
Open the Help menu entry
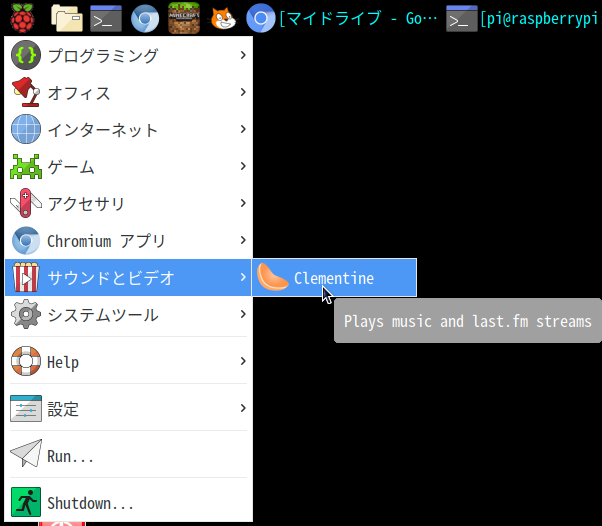click(129, 361)
